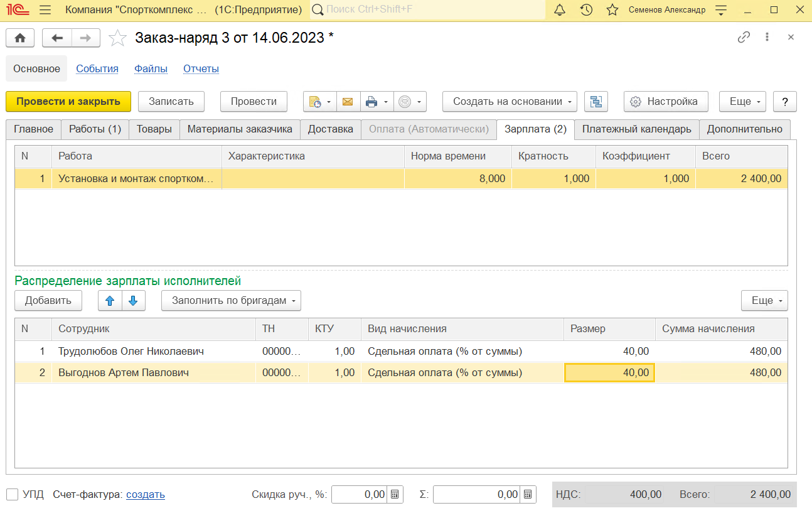Select work row Установка и монтаж спортком…
Screen dimensions: 812x518
pos(401,179)
